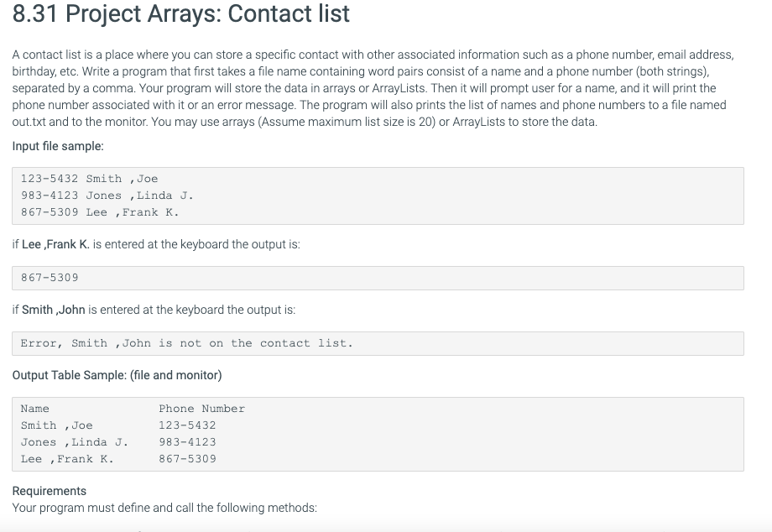This screenshot has width=772, height=532.
Task: Click the "Phone Number" column header
Action: tap(201, 409)
